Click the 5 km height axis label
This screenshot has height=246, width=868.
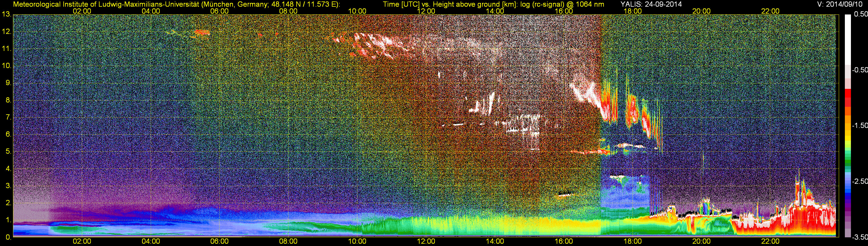coord(8,152)
